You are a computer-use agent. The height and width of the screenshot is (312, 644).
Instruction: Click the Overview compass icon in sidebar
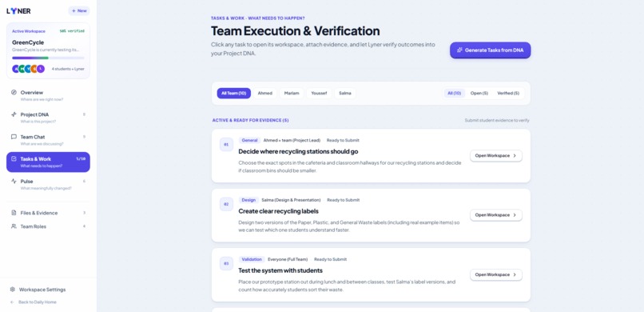tap(14, 93)
